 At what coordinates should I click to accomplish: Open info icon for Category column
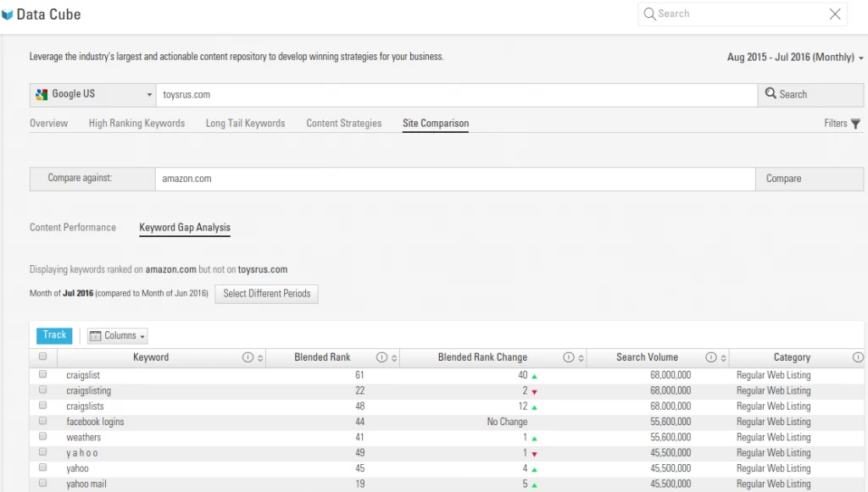click(x=858, y=357)
